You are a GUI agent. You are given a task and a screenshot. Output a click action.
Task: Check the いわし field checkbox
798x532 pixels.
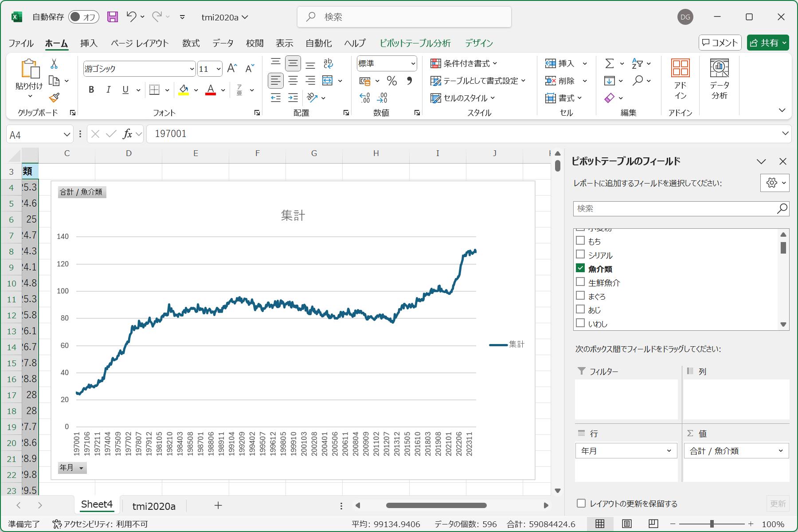(x=580, y=323)
